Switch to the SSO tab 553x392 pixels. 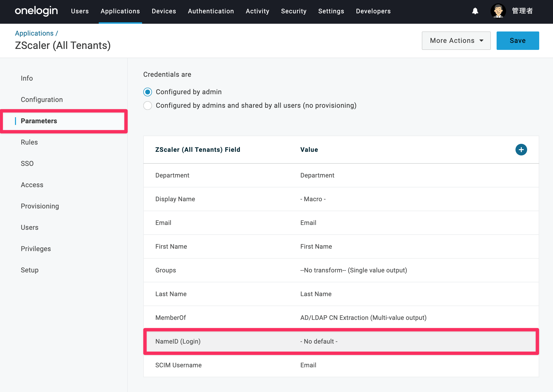point(27,163)
